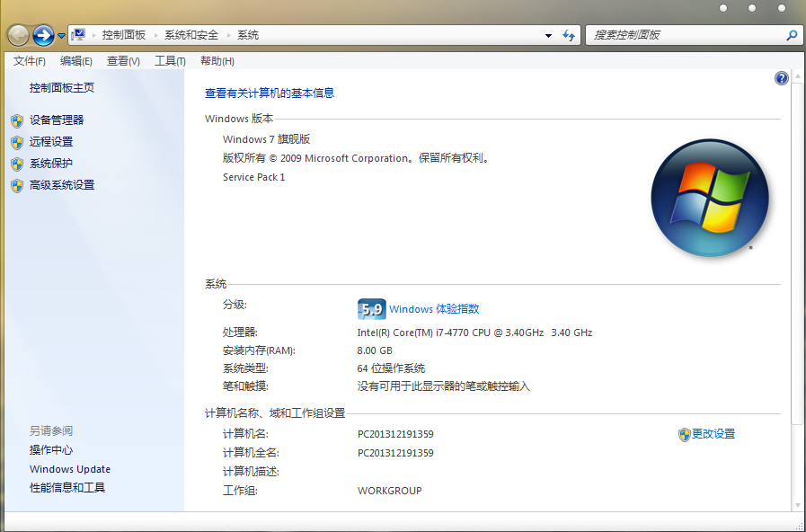Viewport: 806px width, 532px height.
Task: Click the 2009 Microsoft Corporation copyright line
Action: 356,158
